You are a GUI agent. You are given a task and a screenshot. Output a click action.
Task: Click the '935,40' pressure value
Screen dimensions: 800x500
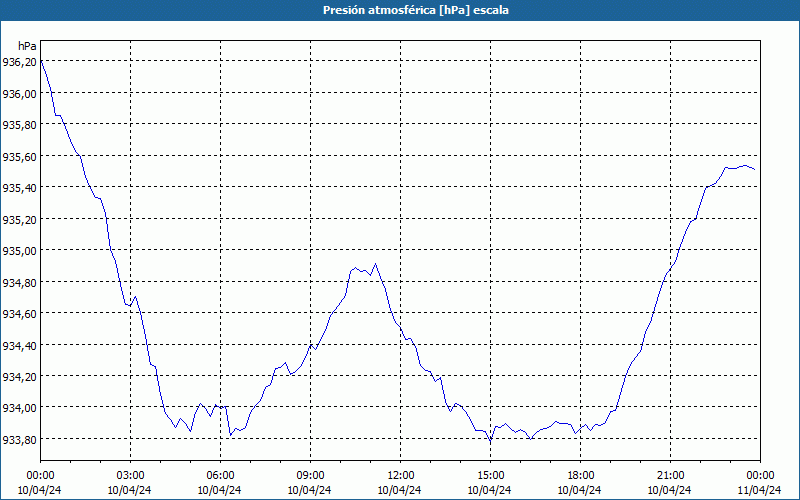click(20, 188)
